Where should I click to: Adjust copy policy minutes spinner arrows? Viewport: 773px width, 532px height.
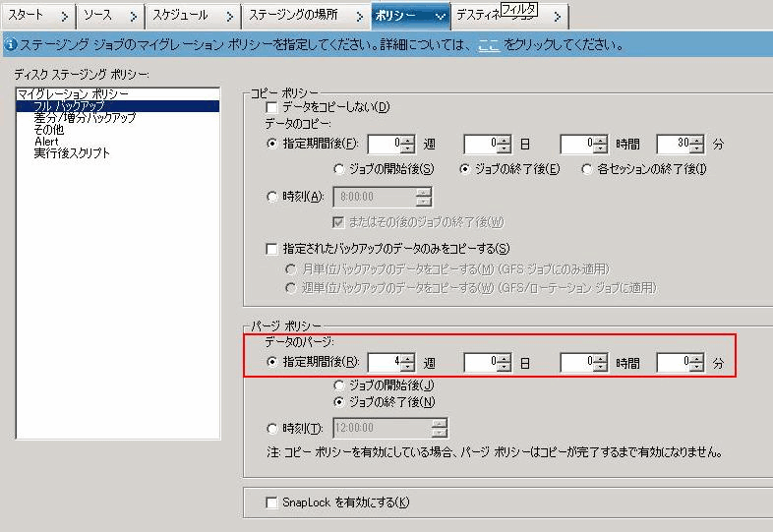click(696, 144)
